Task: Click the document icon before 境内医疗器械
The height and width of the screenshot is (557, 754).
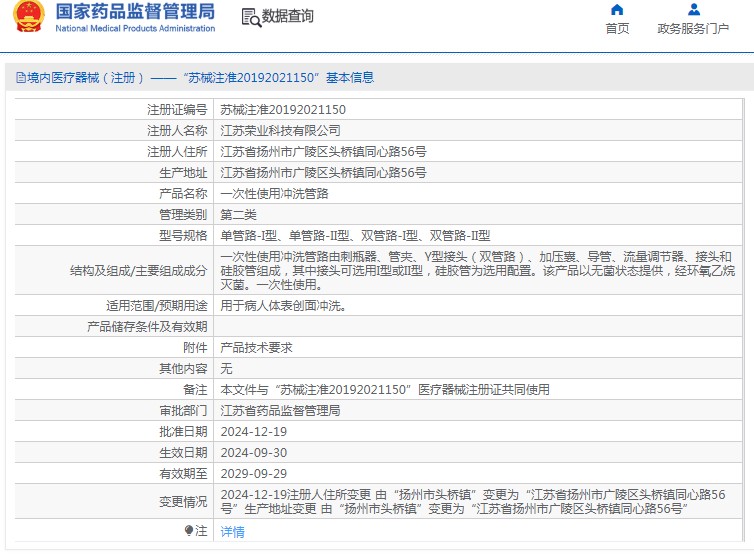Action: (21, 77)
